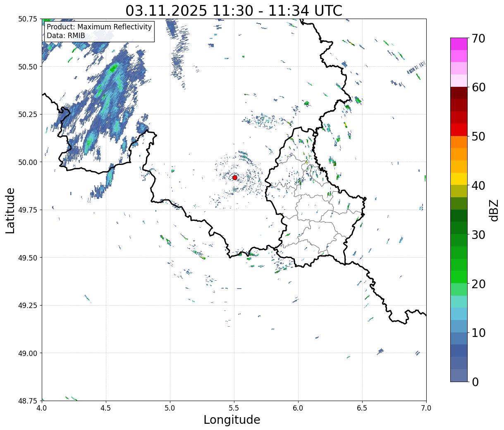Click the 20 colorbar tick label
This screenshot has height=430, width=504.
point(478,284)
